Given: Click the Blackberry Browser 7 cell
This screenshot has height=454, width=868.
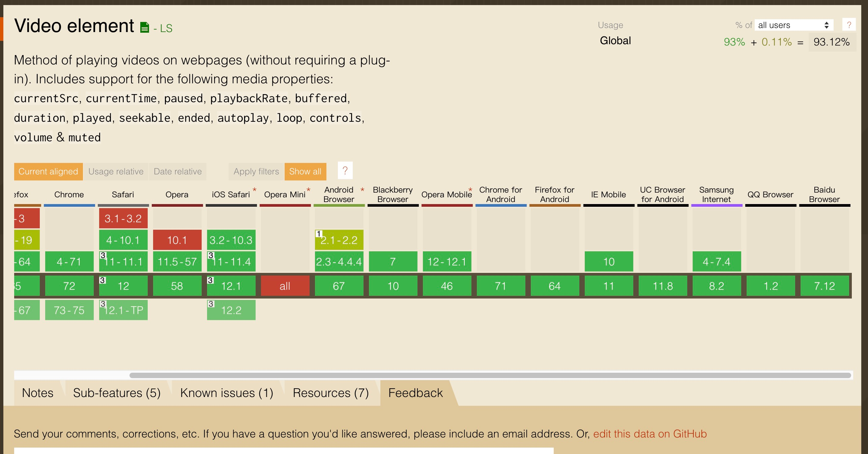Looking at the screenshot, I should tap(393, 261).
